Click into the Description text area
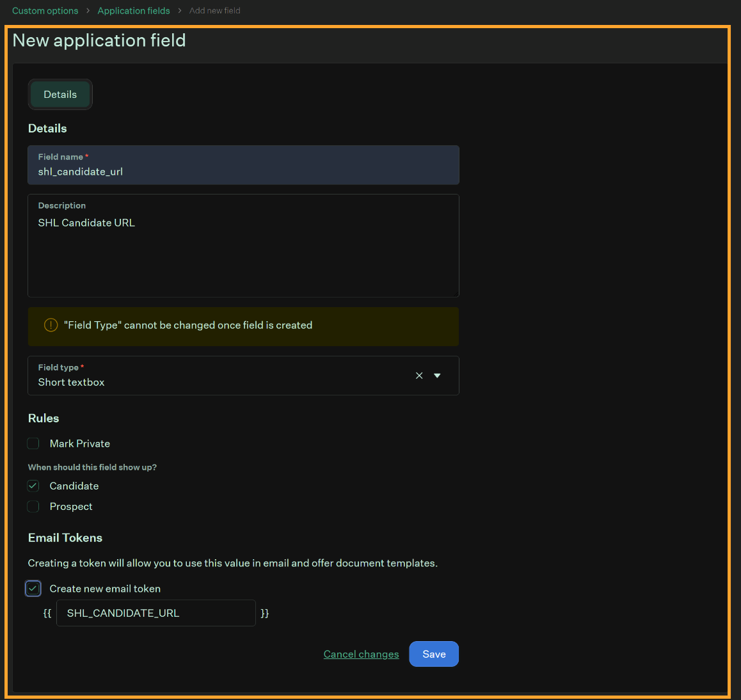Screen dimensions: 741x700 243,246
